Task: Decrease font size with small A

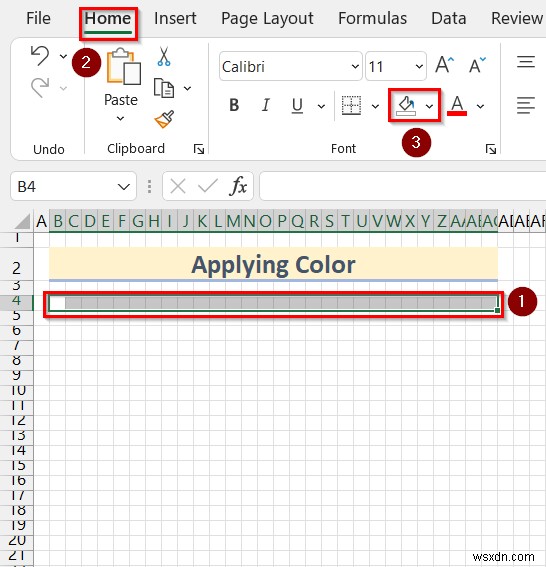Action: click(477, 65)
